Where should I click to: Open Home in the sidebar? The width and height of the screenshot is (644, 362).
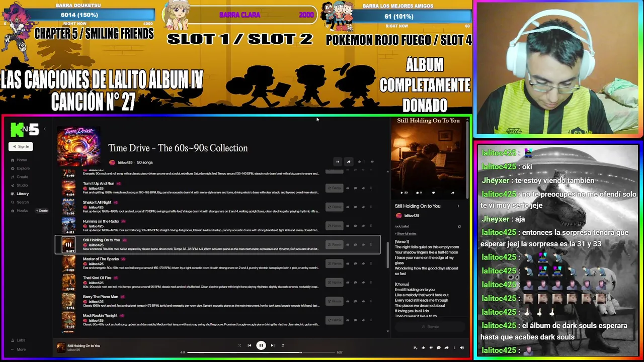pos(19,160)
